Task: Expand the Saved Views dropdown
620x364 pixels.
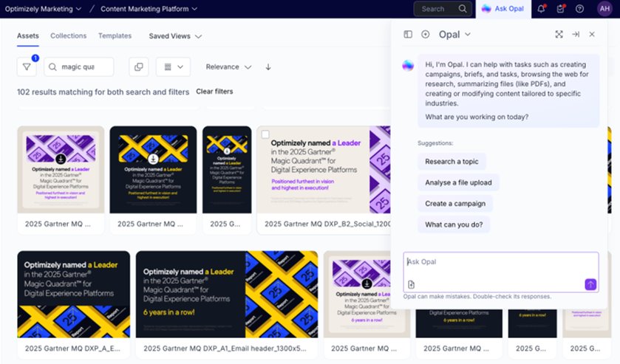Action: (x=175, y=36)
